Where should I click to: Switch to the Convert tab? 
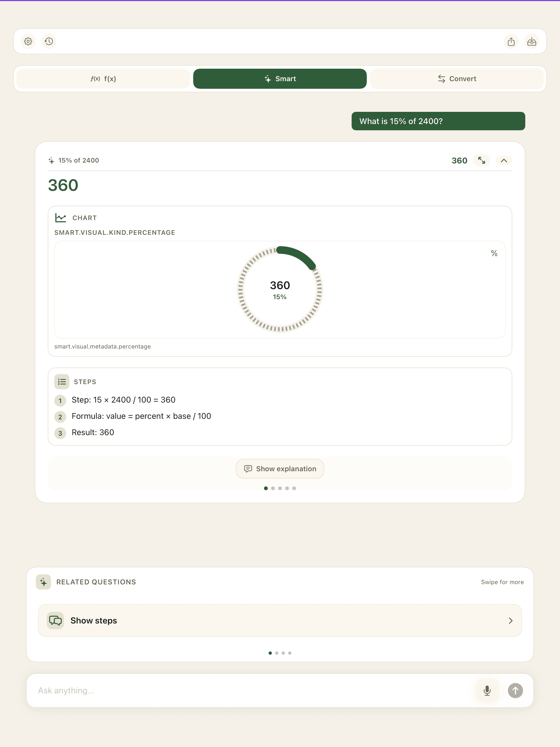point(457,79)
